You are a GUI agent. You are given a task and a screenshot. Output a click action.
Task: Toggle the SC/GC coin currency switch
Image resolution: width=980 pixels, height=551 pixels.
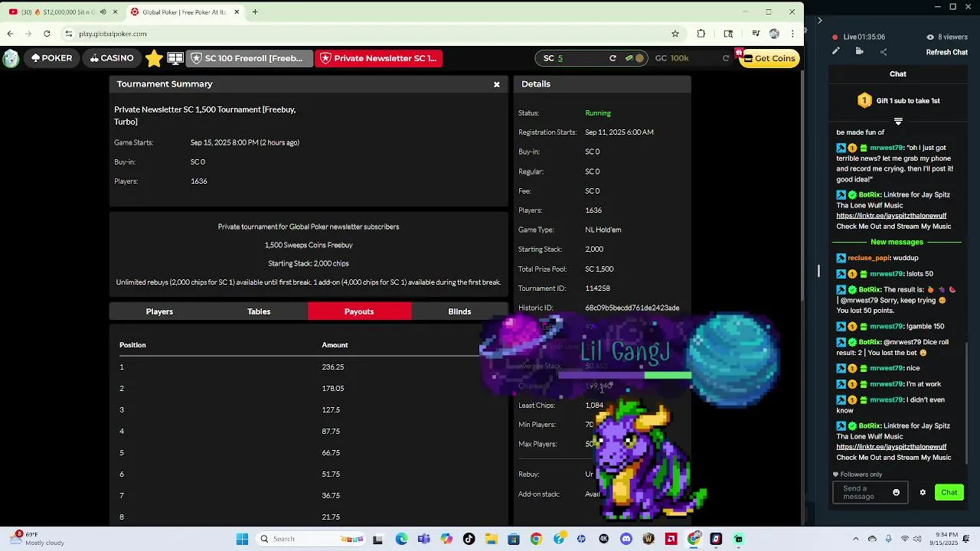[x=635, y=58]
